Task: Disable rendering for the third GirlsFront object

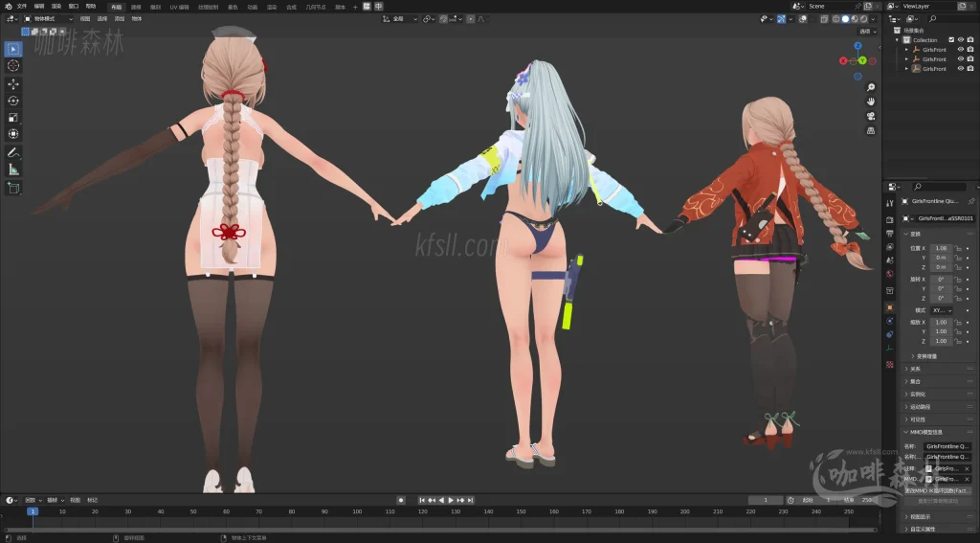Action: tap(970, 69)
